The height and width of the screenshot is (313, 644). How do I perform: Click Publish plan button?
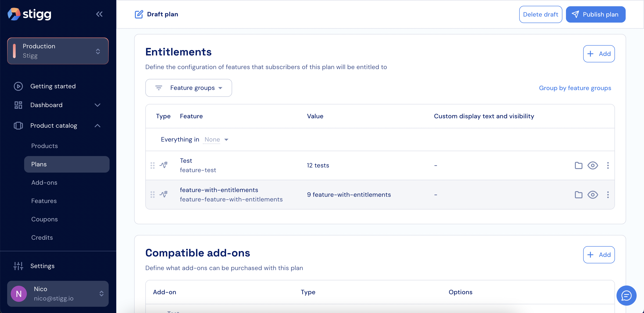(x=595, y=14)
